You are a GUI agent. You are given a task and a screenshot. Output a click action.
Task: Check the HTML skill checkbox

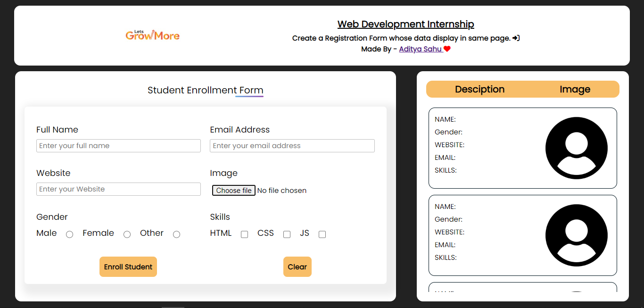click(x=244, y=234)
